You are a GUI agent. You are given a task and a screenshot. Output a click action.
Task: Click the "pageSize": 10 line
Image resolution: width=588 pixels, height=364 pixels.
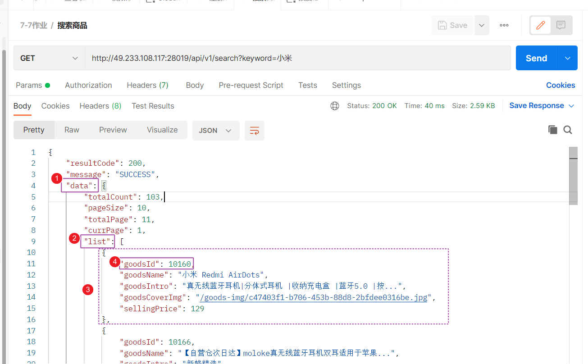(x=117, y=208)
